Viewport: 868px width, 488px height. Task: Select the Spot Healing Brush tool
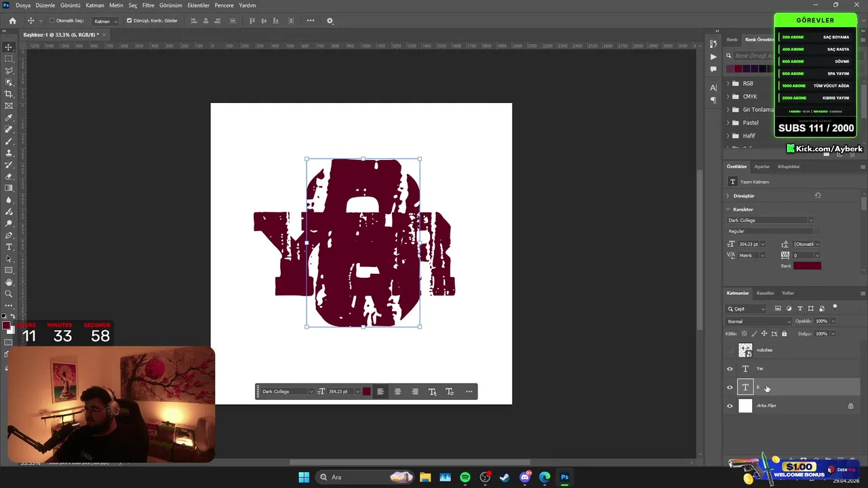9,129
